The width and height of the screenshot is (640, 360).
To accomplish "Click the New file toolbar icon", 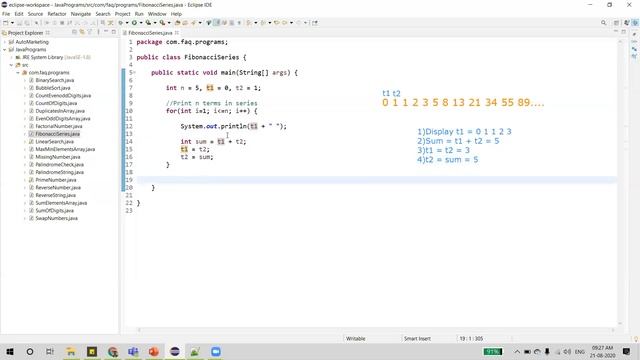I will coord(6,23).
